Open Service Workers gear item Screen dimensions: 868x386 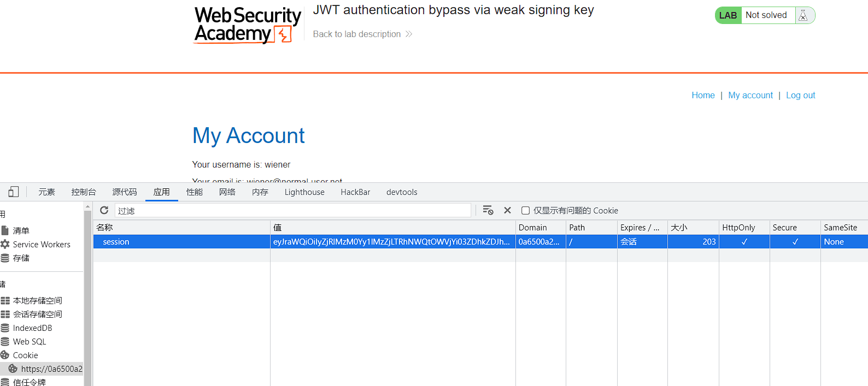36,244
